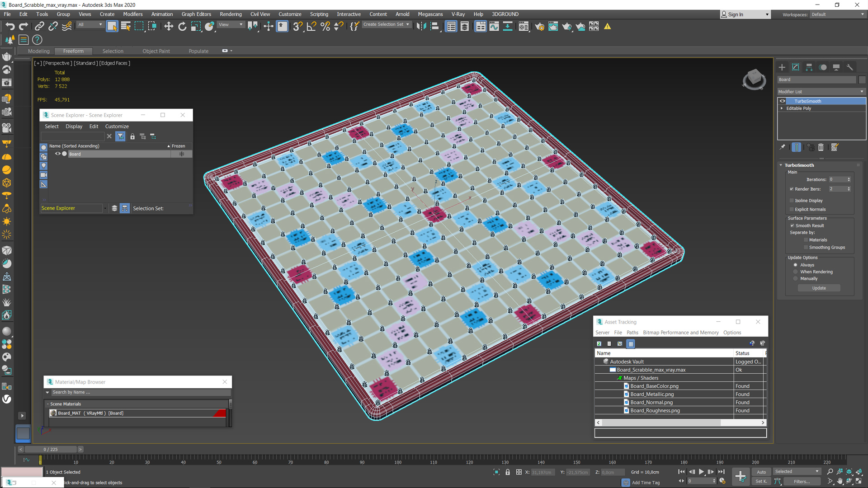Toggle Angle Snap icon
Screen dimensions: 868x488
[x=311, y=26]
